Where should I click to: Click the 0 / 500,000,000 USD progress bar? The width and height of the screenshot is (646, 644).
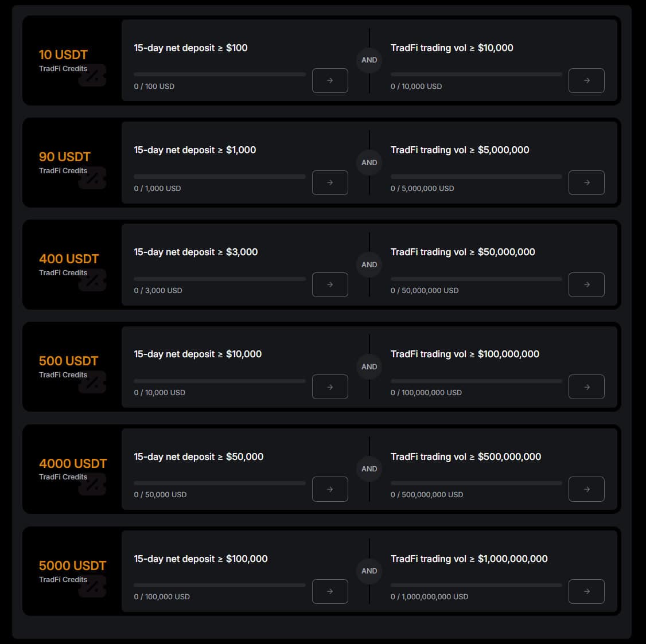point(476,483)
